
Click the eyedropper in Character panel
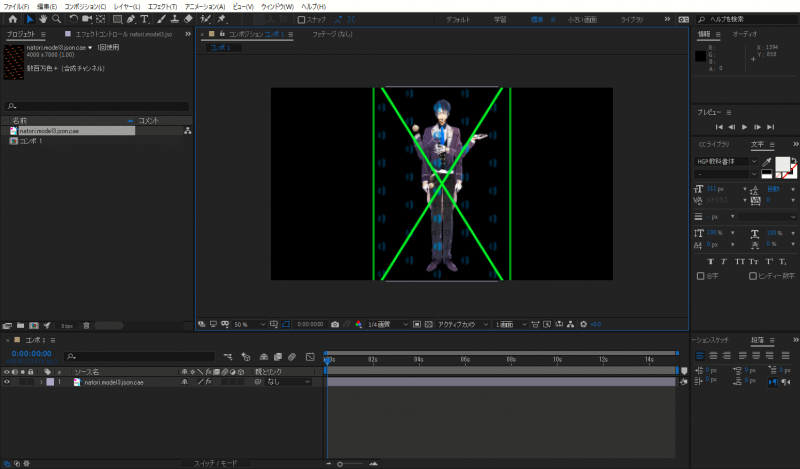[766, 162]
